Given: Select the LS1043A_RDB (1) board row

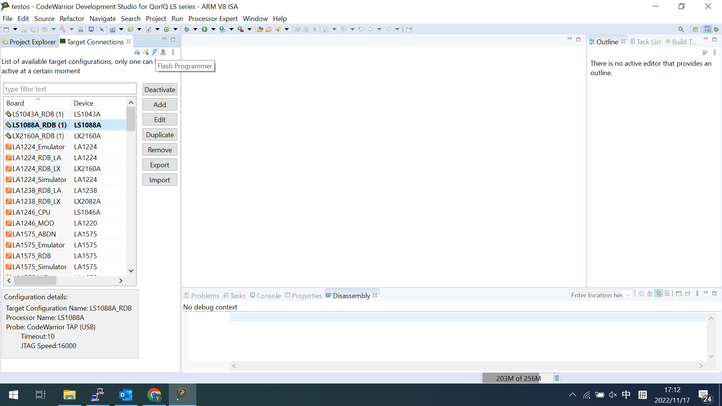Looking at the screenshot, I should point(65,114).
